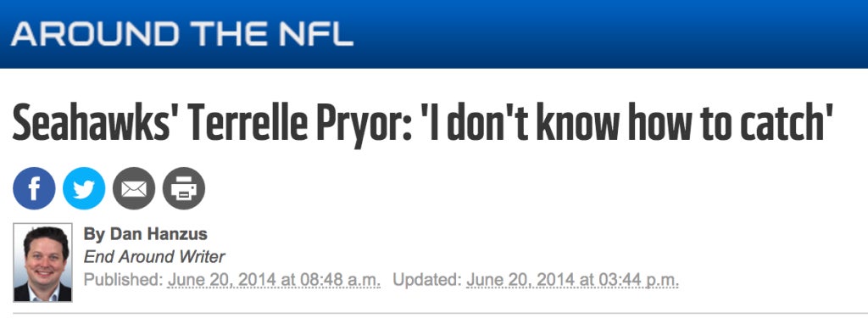
Task: Print the article with printer icon
Action: (184, 188)
